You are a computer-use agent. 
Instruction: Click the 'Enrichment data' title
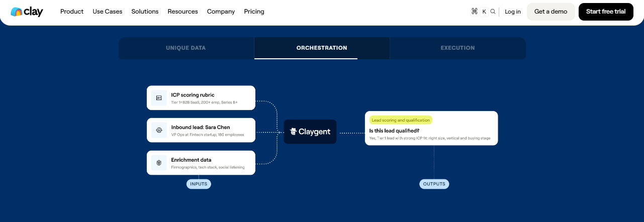[x=191, y=160]
